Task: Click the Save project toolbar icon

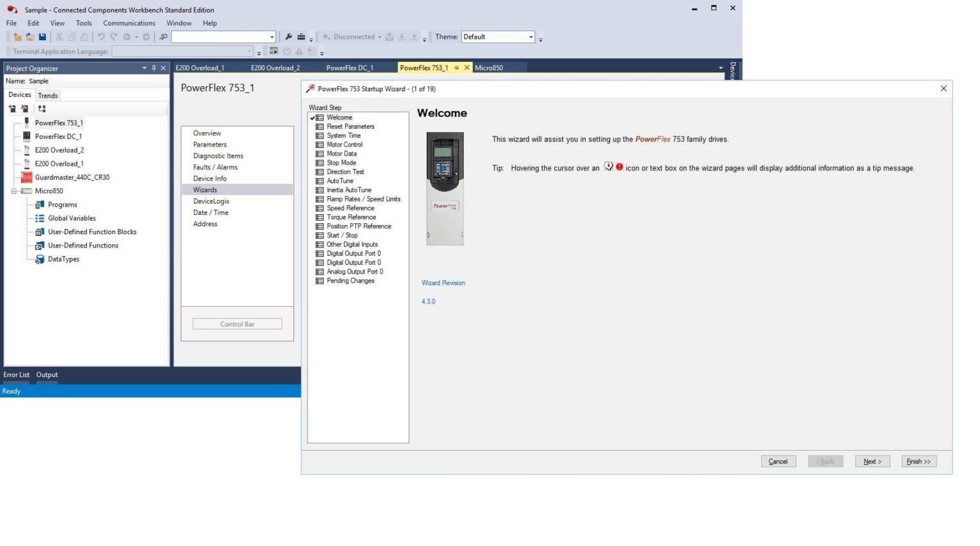Action: 42,37
